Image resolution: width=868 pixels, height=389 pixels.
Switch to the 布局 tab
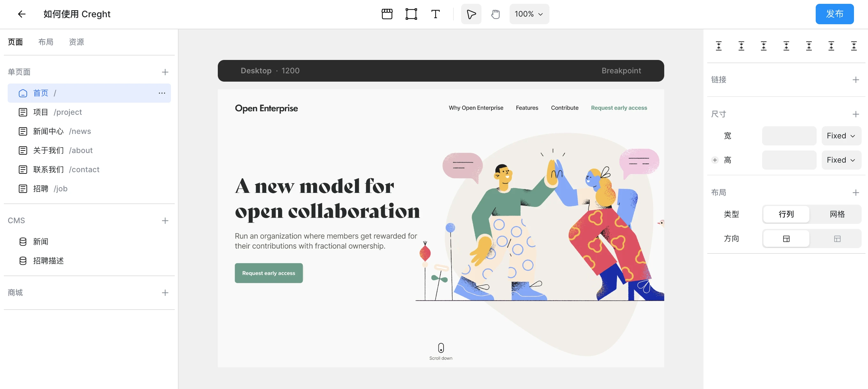click(46, 42)
